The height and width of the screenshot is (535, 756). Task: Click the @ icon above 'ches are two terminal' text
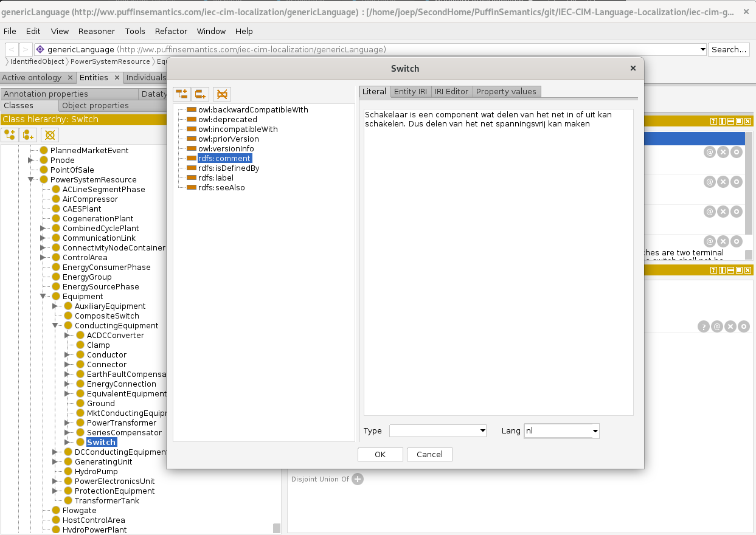click(709, 241)
